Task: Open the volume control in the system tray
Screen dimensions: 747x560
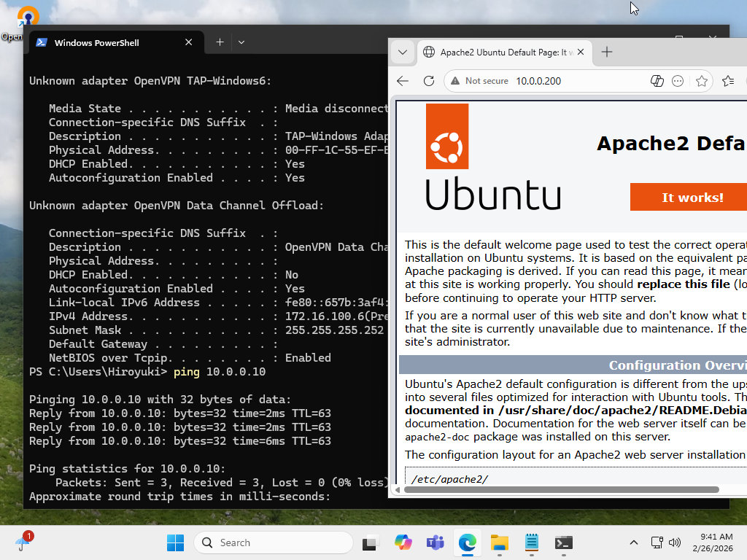Action: (675, 542)
